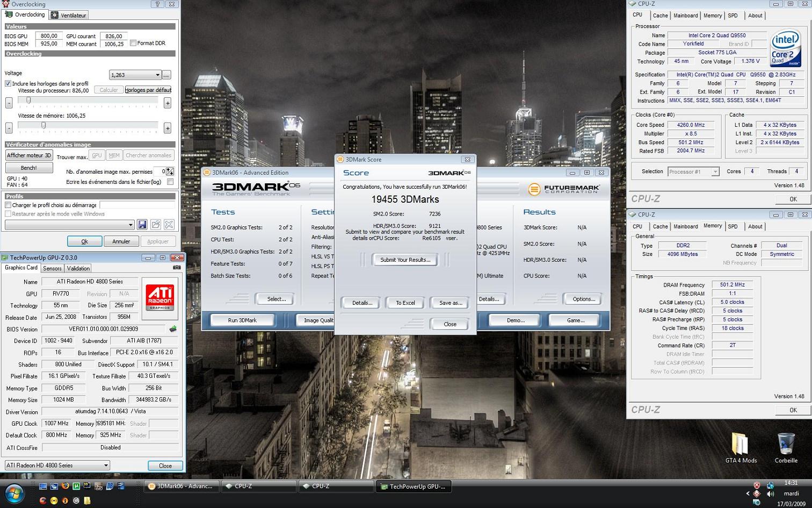Click the yellow folder quick launch icon
The image size is (812, 508).
(87, 500)
